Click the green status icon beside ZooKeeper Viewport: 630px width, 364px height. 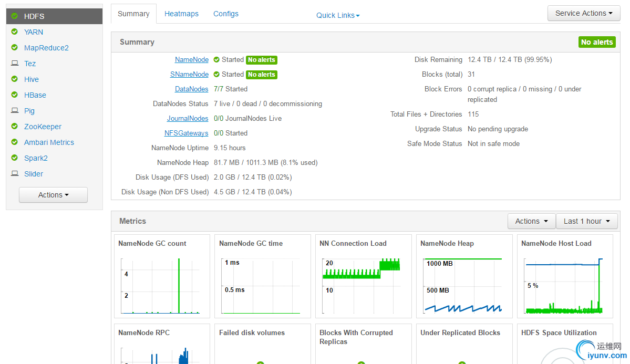pos(15,126)
